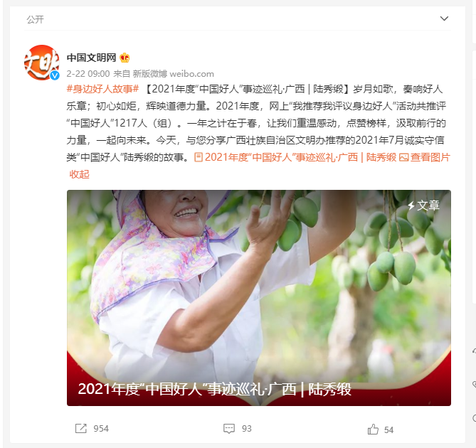Like the post with thumbs-up icon
Screen dimensions: 476x448
point(373,430)
